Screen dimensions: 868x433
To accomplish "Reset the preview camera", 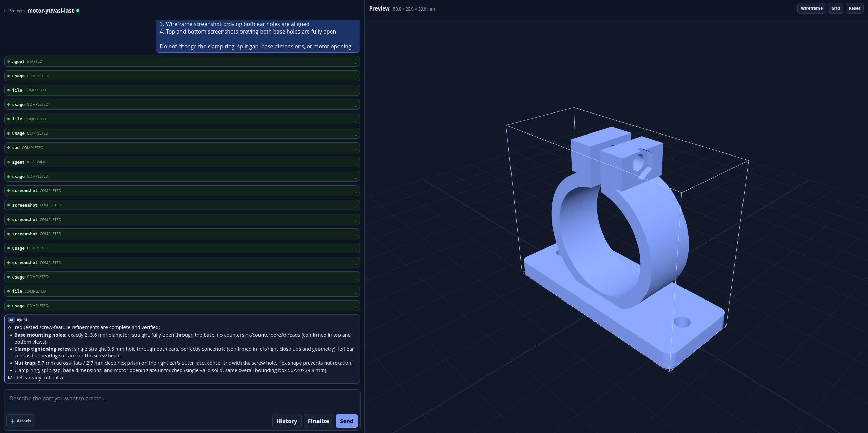I will 854,8.
